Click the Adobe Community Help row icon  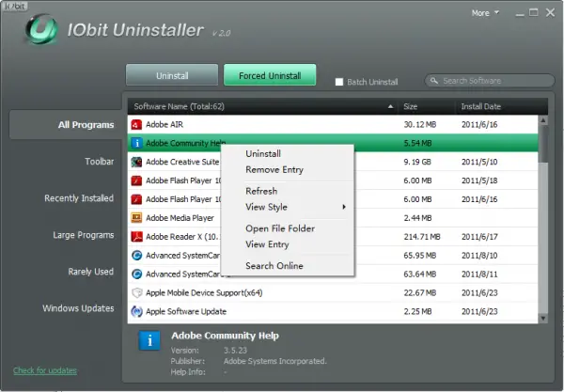pyautogui.click(x=136, y=143)
